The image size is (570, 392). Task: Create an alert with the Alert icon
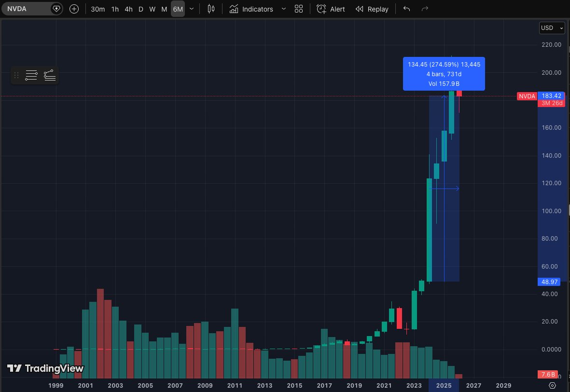(331, 9)
